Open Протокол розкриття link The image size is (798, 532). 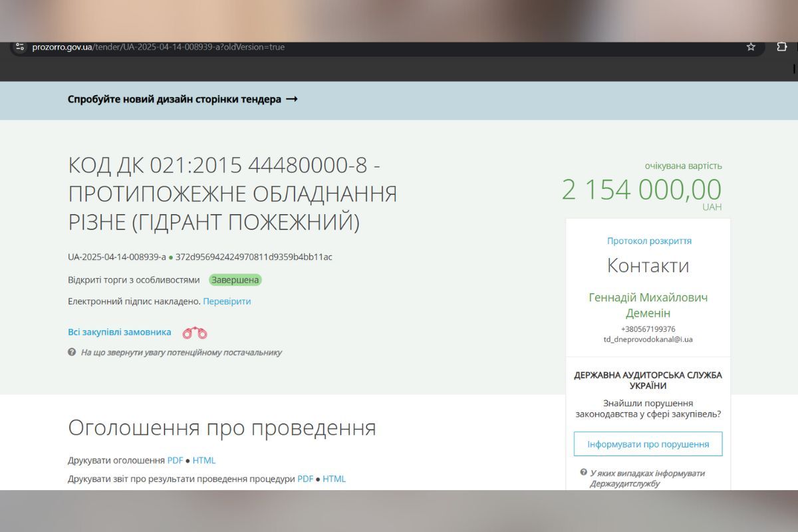tap(649, 241)
